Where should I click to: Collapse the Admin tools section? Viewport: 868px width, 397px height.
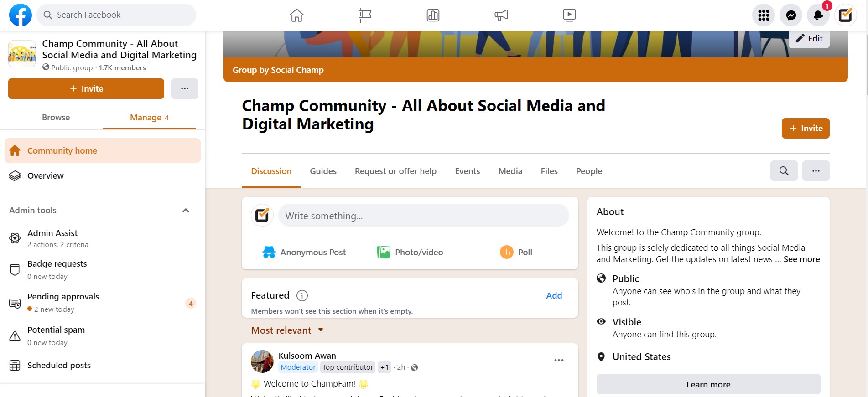(186, 211)
